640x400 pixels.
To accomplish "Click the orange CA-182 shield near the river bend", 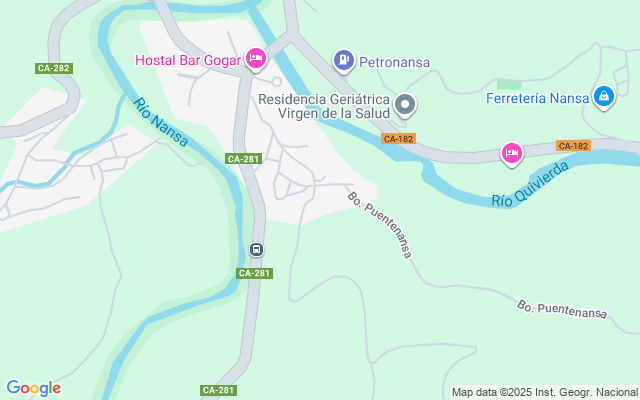I will point(398,139).
